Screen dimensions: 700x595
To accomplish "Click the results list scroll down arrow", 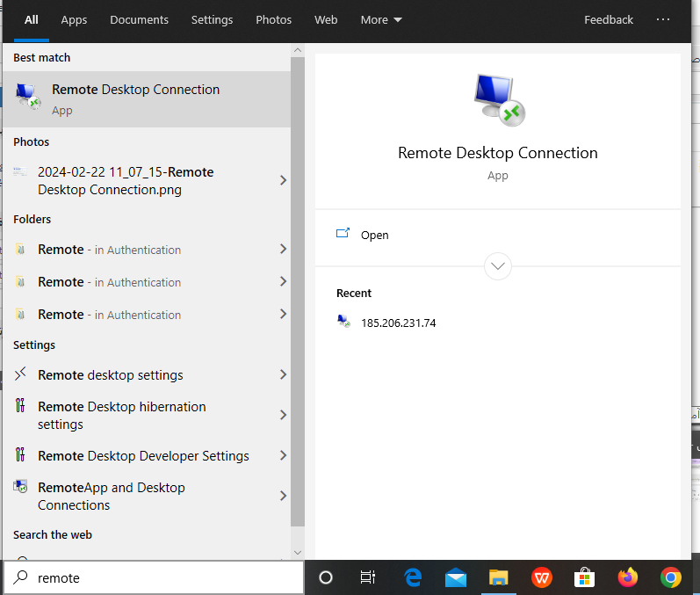I will click(x=298, y=553).
